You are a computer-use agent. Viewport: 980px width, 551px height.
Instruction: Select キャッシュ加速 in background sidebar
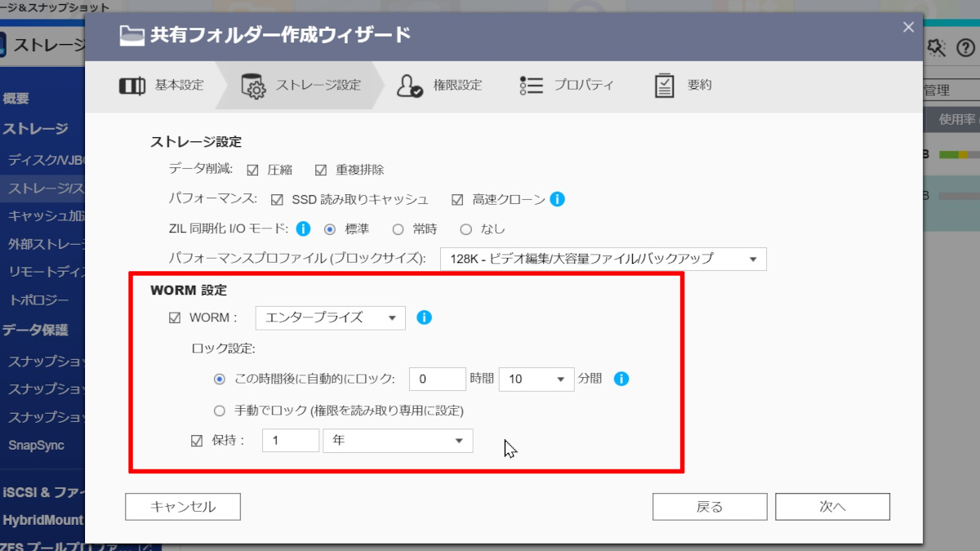tap(47, 216)
